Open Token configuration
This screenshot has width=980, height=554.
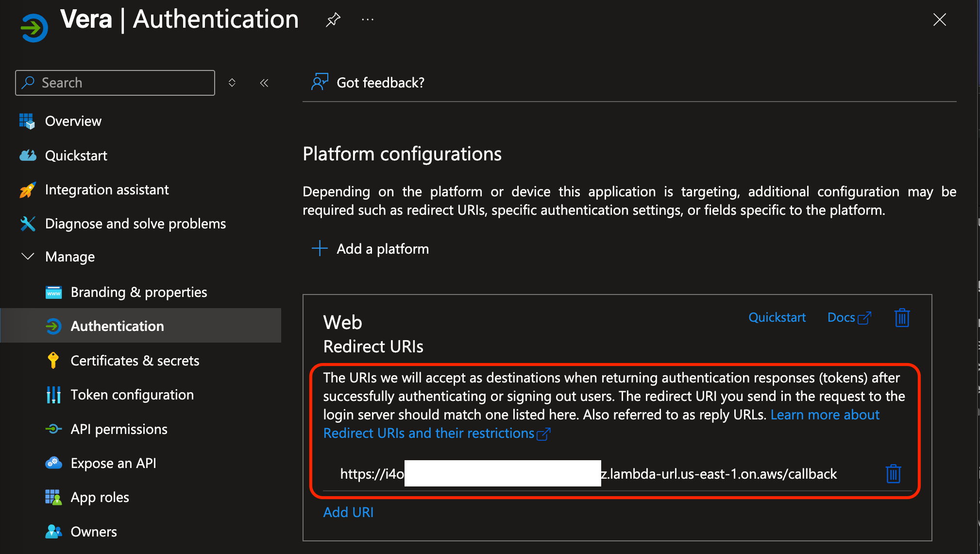132,395
